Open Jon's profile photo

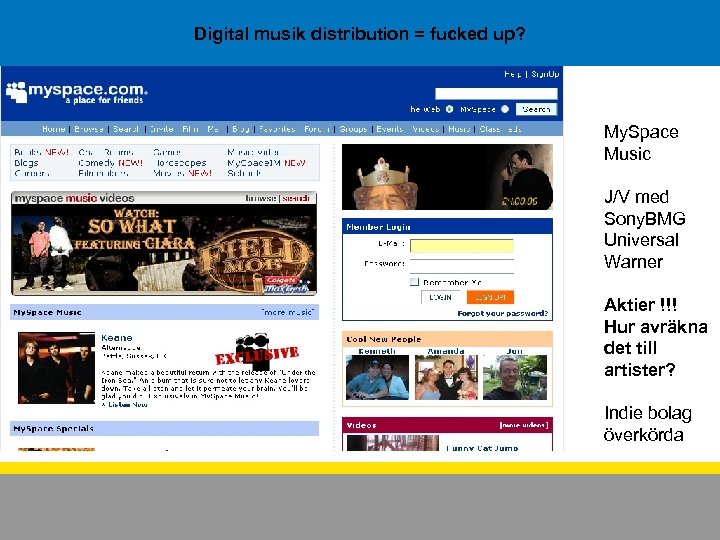[x=515, y=377]
